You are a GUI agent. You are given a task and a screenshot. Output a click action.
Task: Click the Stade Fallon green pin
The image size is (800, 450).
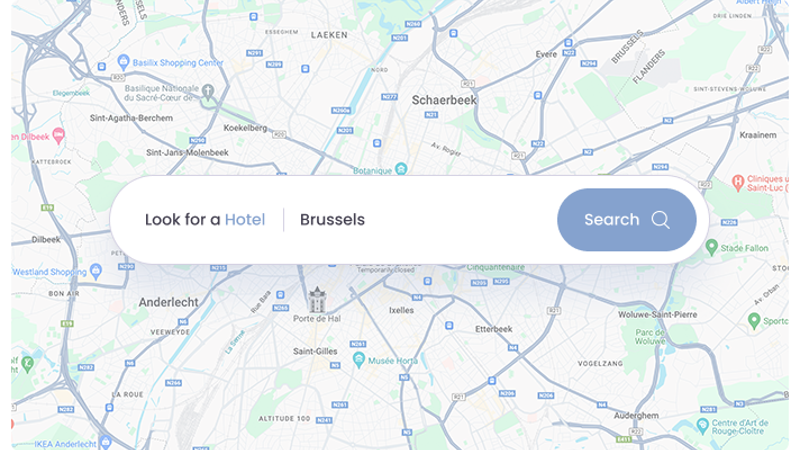[x=712, y=247]
